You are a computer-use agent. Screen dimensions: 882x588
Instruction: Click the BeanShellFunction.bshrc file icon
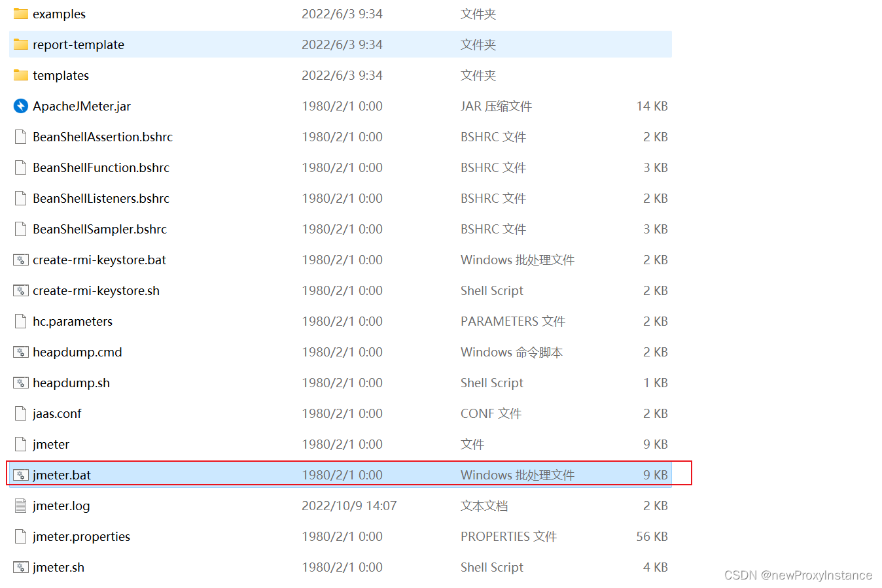click(21, 167)
